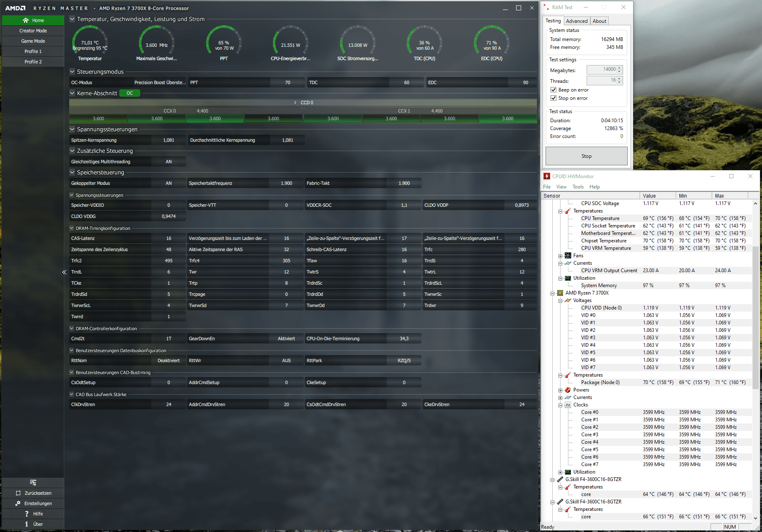Expand Fans node in HWMonitor
This screenshot has width=762, height=532.
[560, 256]
